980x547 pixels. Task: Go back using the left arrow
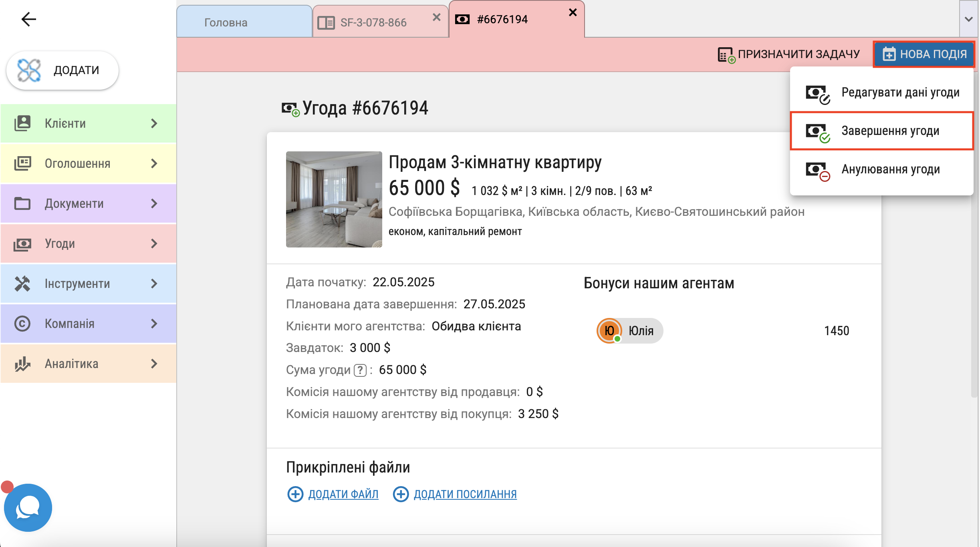tap(28, 19)
